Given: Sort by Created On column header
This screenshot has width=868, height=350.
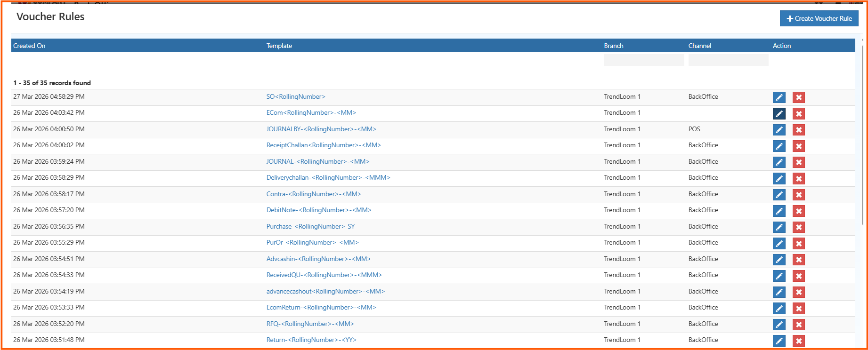Looking at the screenshot, I should pyautogui.click(x=29, y=46).
